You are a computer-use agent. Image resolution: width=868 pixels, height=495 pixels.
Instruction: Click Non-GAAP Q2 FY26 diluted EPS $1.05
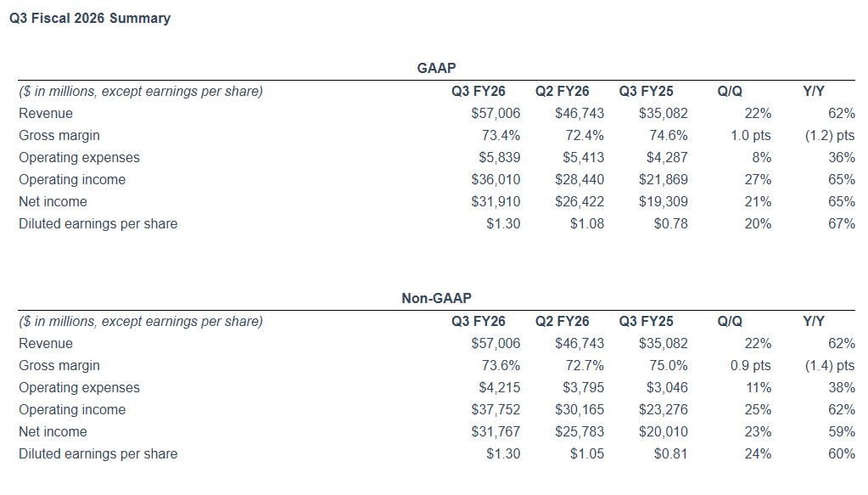click(x=587, y=453)
